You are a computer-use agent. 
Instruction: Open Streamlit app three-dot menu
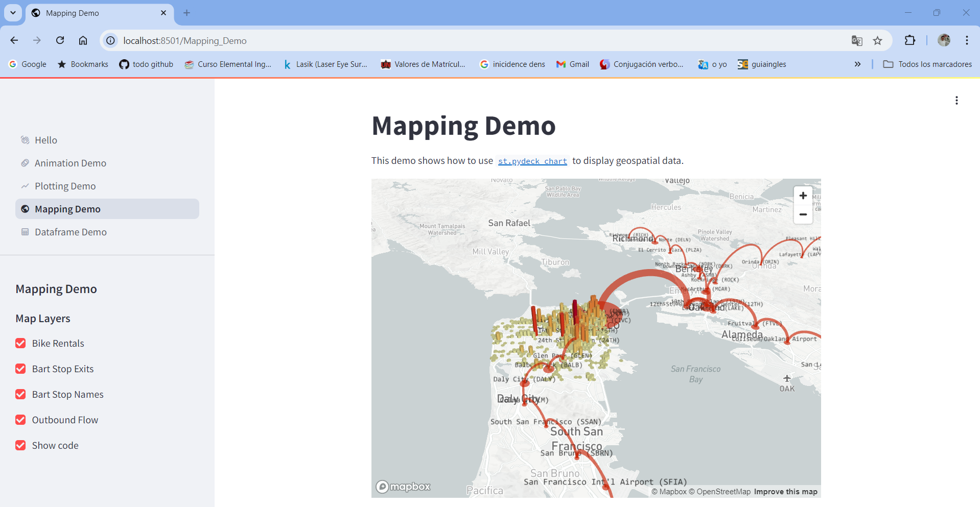[x=956, y=101]
